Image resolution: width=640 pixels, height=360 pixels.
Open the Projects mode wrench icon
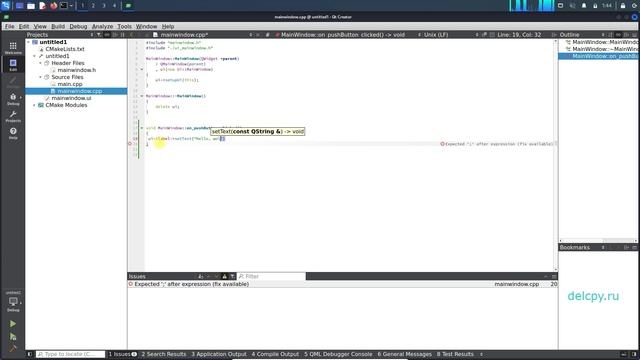[x=13, y=116]
